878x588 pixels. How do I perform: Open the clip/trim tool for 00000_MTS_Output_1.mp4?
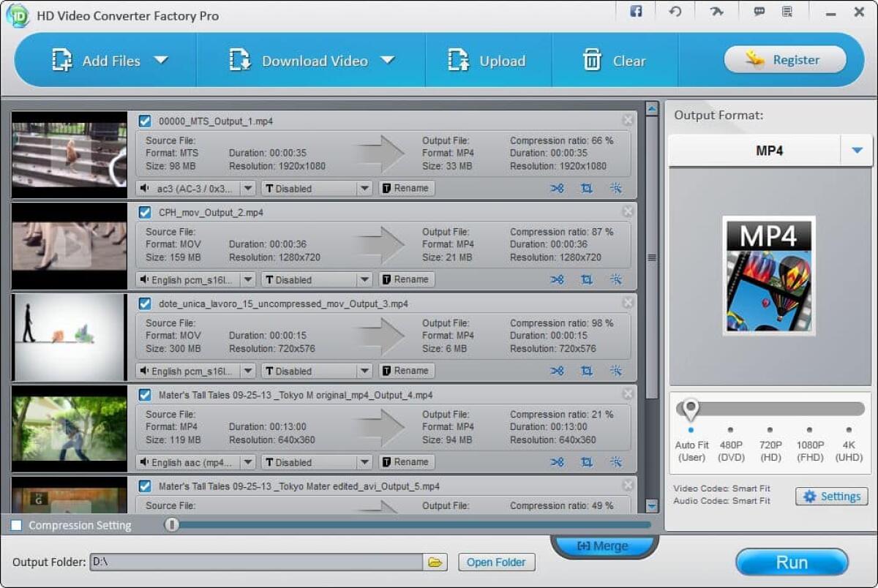(558, 188)
